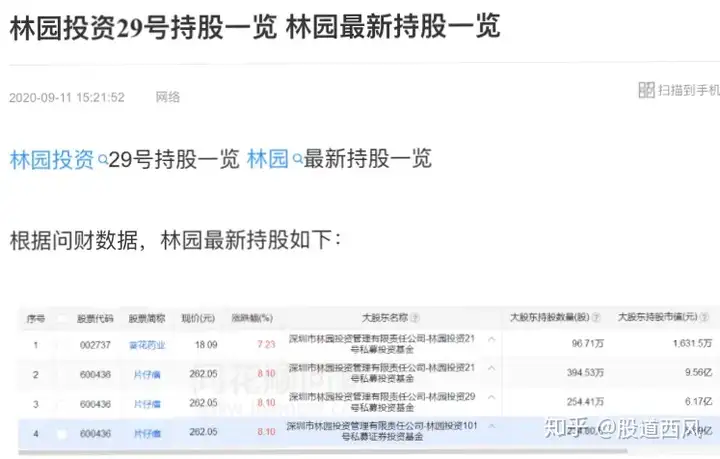This screenshot has height=459, width=720.
Task: Click row number 1 in 序号 column
Action: (36, 345)
